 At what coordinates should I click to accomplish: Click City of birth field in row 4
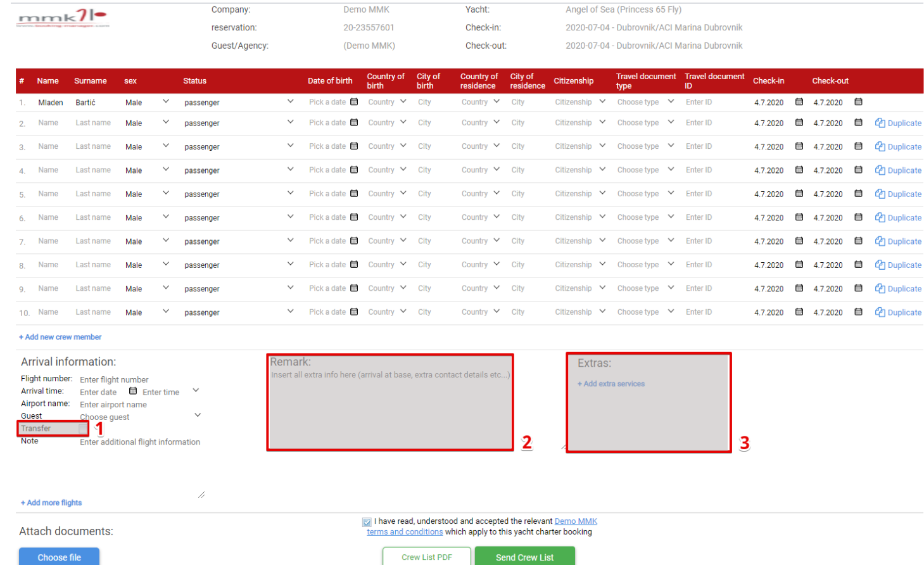pyautogui.click(x=424, y=170)
